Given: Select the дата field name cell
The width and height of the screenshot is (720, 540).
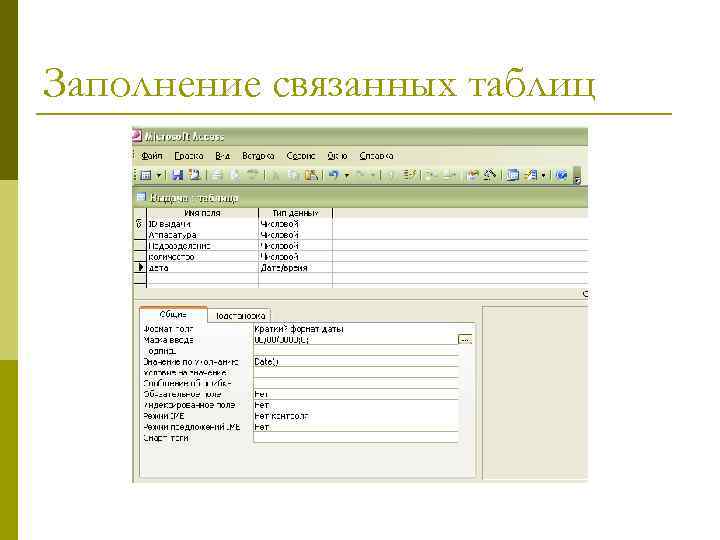Looking at the screenshot, I should click(x=202, y=268).
